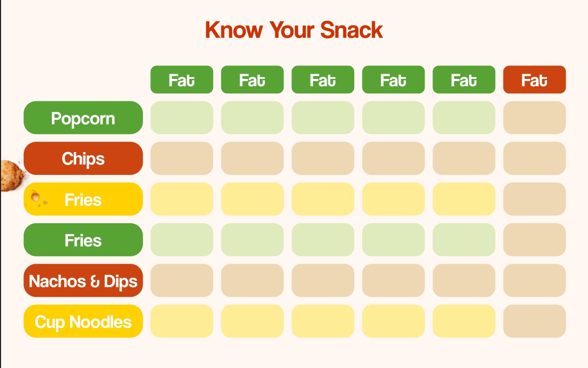This screenshot has height=368, width=588.
Task: Click Nachos & Dips cell under leftmost Fat header
Action: click(182, 280)
